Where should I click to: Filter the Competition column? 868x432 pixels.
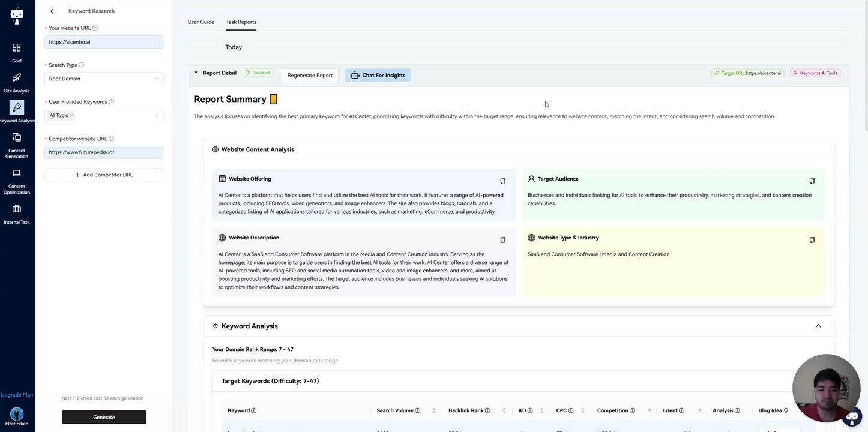click(649, 410)
